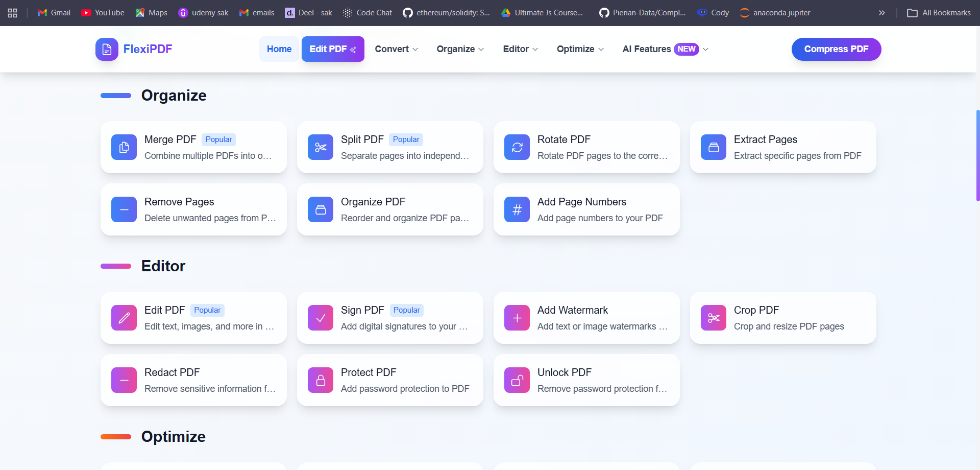Image resolution: width=980 pixels, height=470 pixels.
Task: Click the Edit PDF nav button
Action: click(333, 49)
